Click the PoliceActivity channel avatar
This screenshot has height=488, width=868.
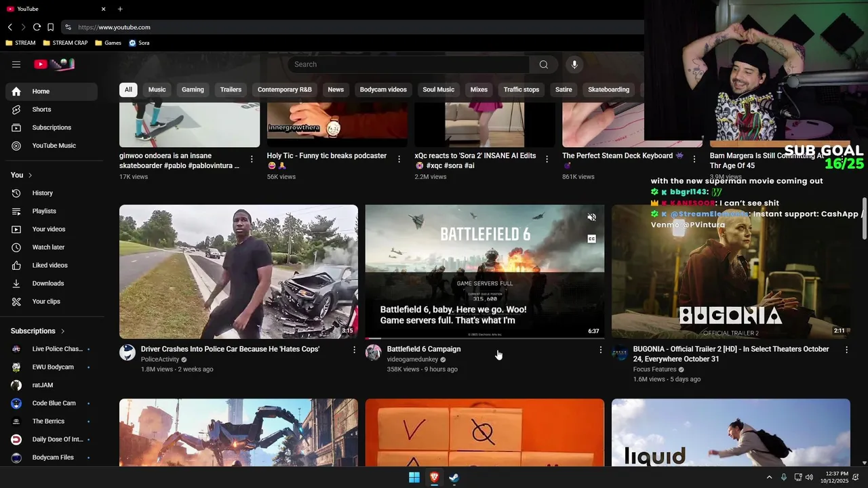pyautogui.click(x=127, y=352)
